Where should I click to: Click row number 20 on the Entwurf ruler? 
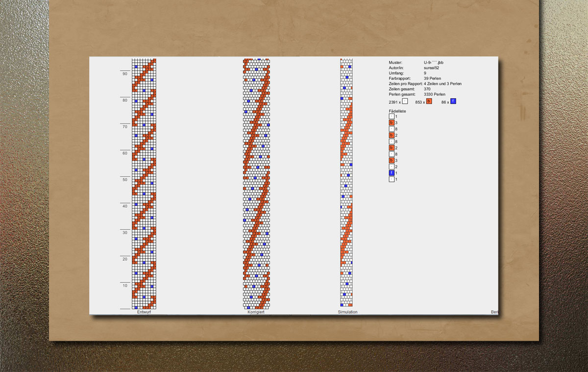pyautogui.click(x=125, y=259)
